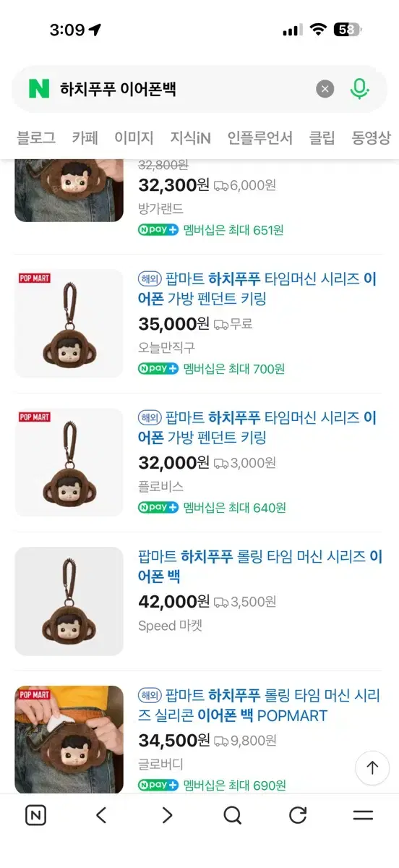Open the 인플루언서 tab
This screenshot has width=399, height=868.
[x=259, y=137]
